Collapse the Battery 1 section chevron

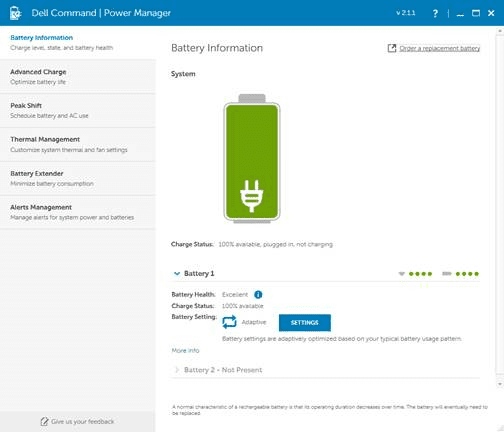pos(177,274)
